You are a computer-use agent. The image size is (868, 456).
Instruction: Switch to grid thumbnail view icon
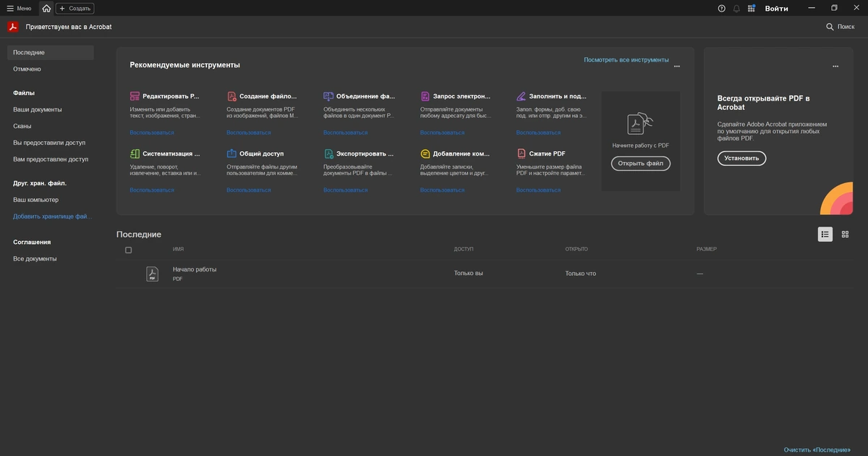pos(845,234)
